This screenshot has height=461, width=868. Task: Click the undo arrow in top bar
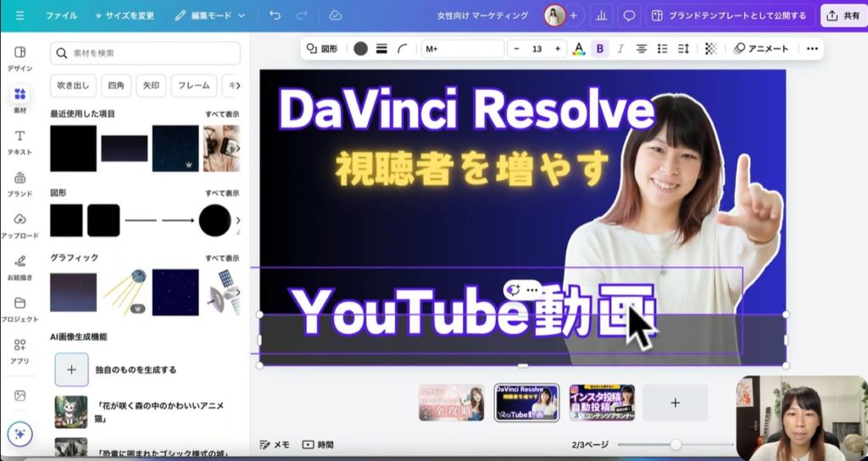275,15
